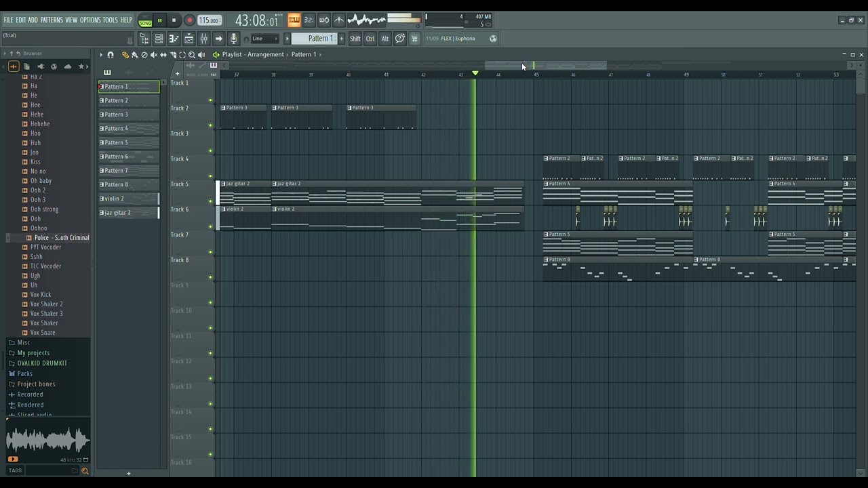This screenshot has width=868, height=488.
Task: Open the Piano roll icon
Action: coord(174,39)
